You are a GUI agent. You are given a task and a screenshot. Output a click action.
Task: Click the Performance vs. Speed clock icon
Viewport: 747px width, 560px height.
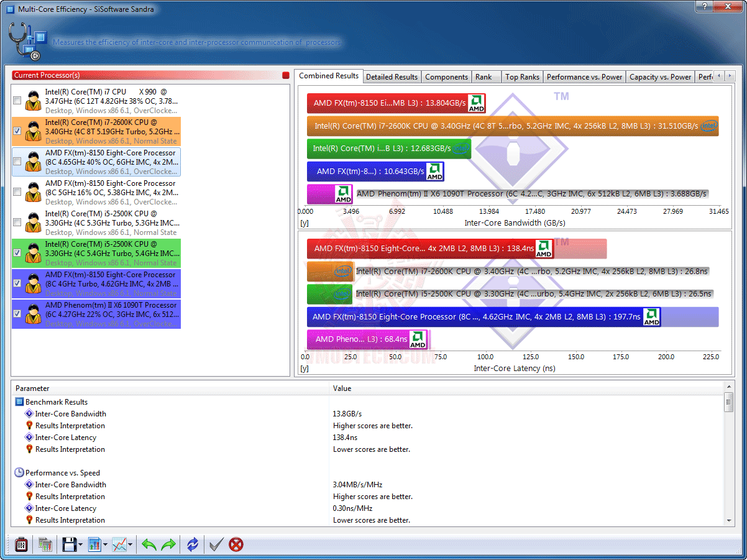[x=19, y=472]
